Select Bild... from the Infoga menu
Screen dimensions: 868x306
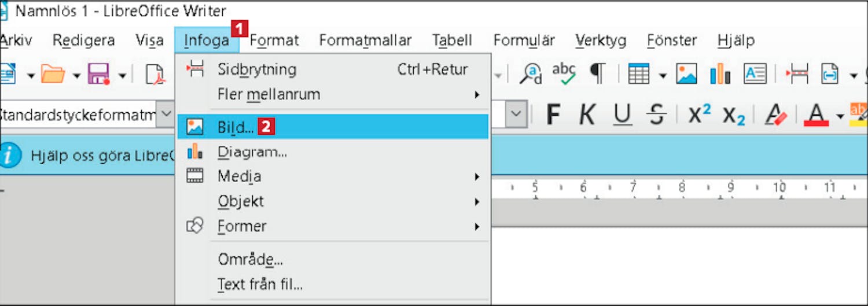tap(236, 127)
